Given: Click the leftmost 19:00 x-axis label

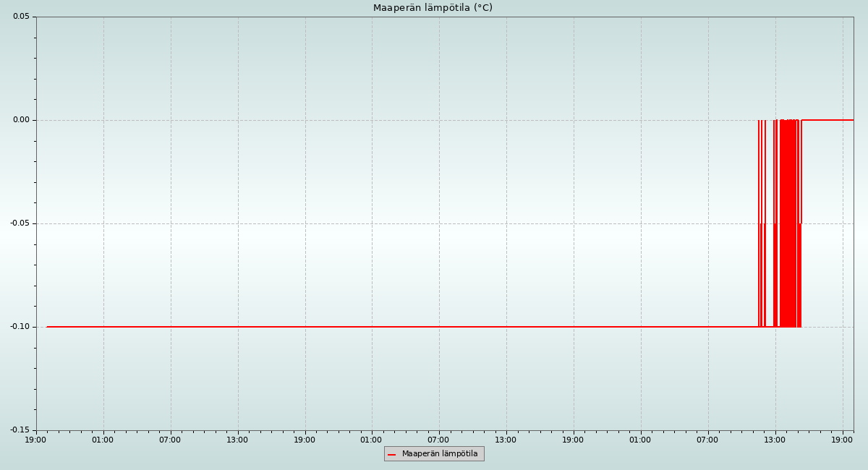Looking at the screenshot, I should click(x=35, y=440).
